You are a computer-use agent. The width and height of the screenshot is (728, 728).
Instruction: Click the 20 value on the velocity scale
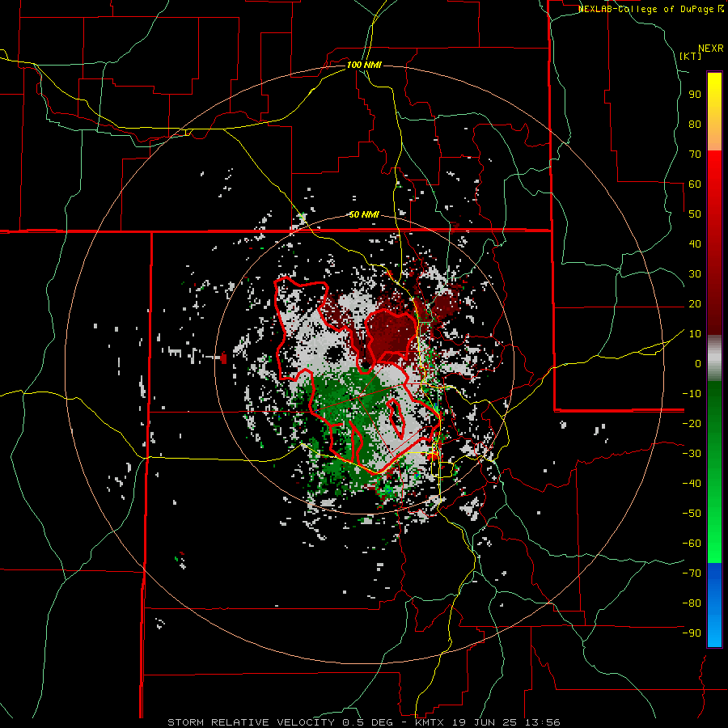pyautogui.click(x=695, y=304)
